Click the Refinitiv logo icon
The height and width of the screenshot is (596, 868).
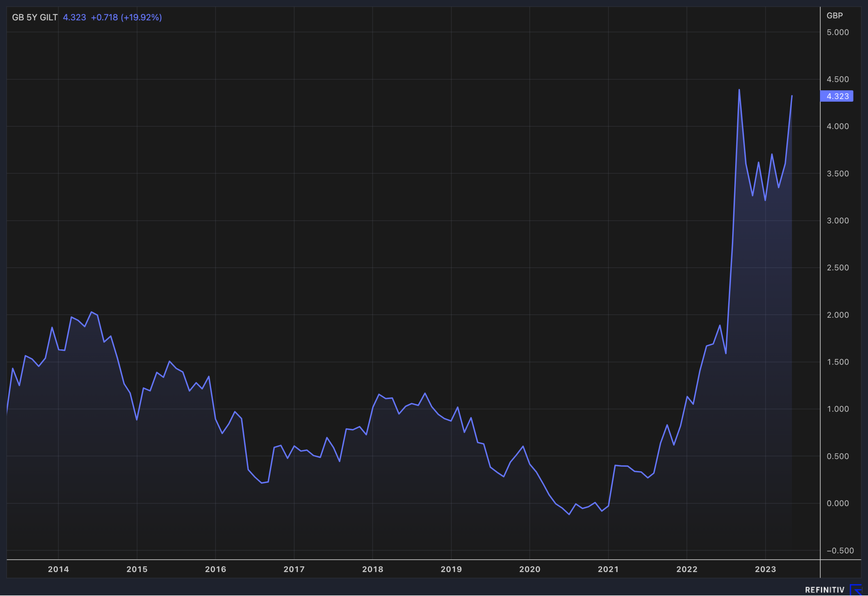[856, 590]
